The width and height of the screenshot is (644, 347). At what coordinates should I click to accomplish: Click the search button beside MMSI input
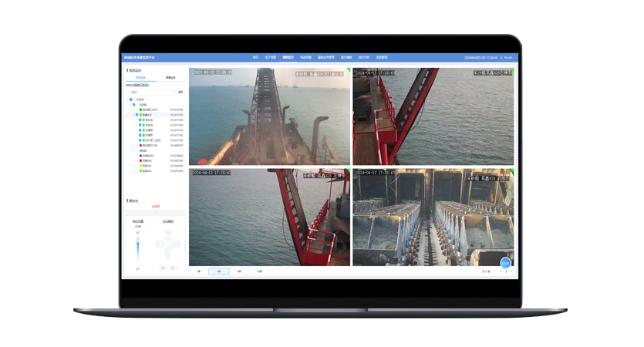click(x=180, y=92)
